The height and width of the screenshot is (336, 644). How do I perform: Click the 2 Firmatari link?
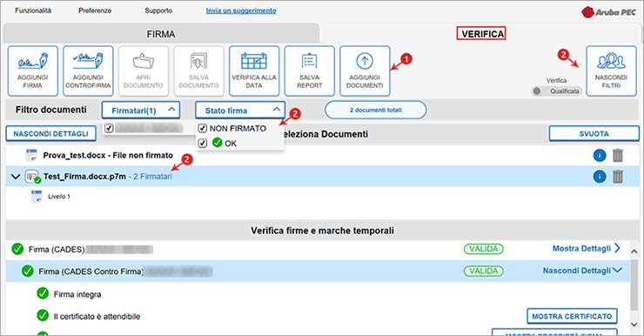[153, 177]
